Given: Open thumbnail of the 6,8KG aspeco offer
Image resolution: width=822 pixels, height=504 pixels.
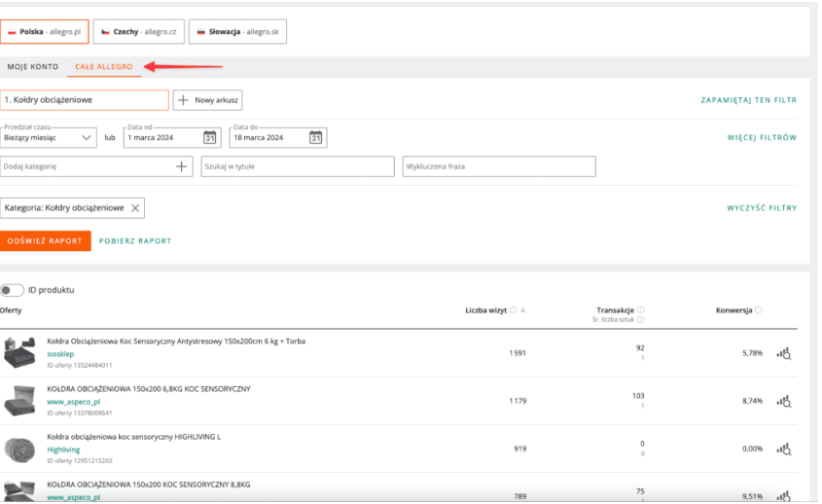Looking at the screenshot, I should tap(19, 401).
